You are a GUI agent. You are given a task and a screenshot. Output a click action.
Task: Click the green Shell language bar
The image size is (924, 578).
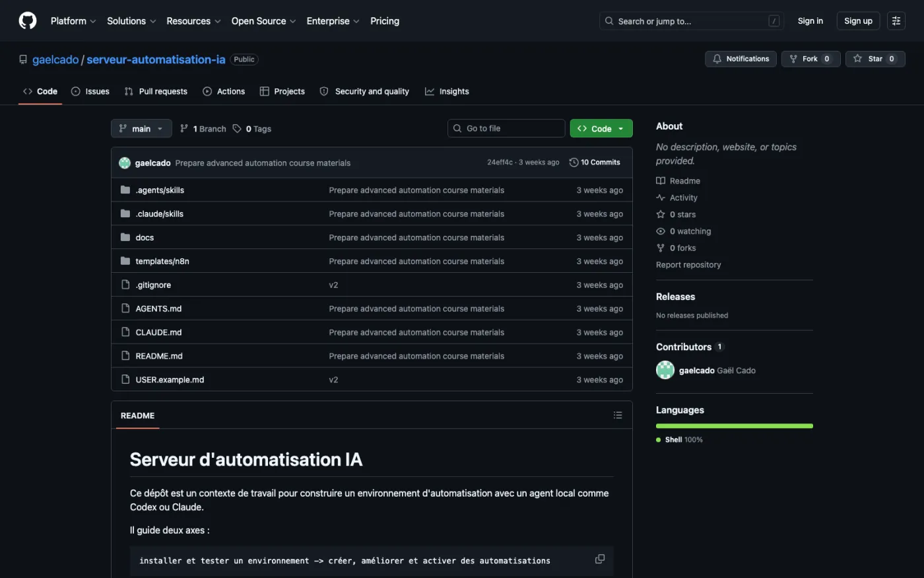pyautogui.click(x=735, y=426)
